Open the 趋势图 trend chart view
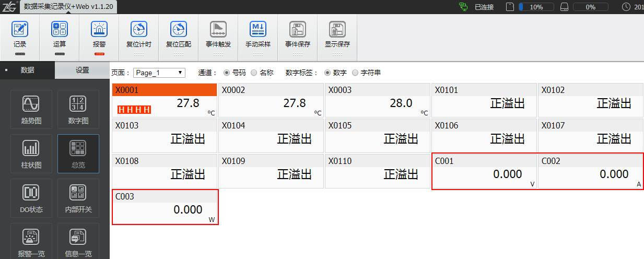 (x=31, y=110)
